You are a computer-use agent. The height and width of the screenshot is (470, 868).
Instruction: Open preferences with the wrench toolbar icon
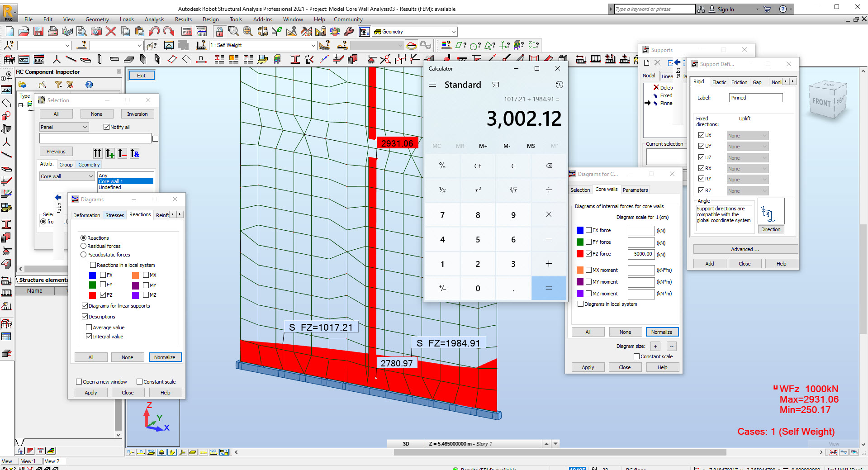pos(348,31)
